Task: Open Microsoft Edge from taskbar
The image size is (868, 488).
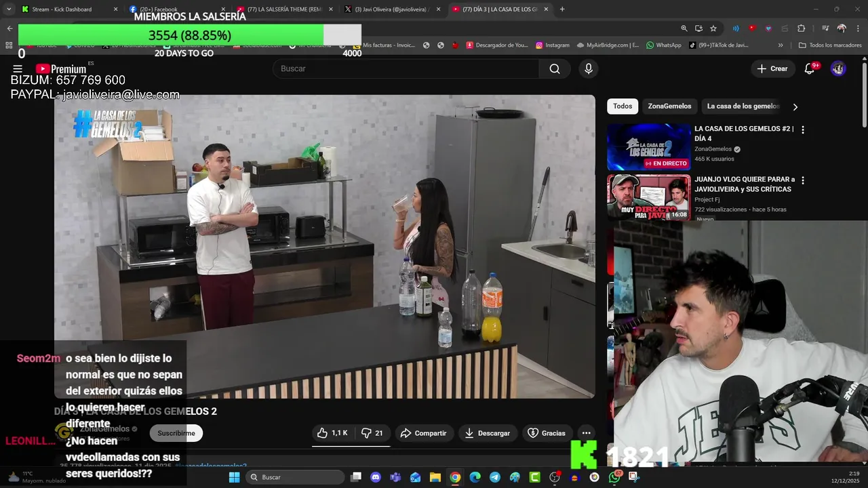Action: tap(475, 477)
